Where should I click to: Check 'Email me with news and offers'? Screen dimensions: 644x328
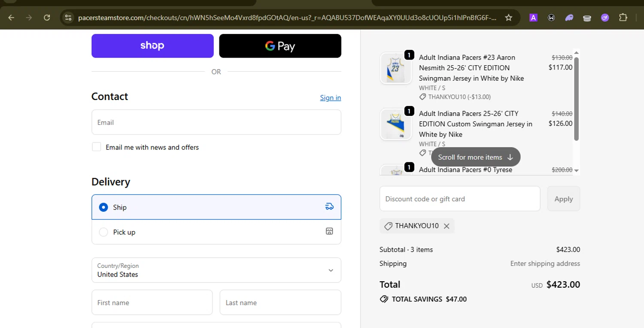coord(97,147)
